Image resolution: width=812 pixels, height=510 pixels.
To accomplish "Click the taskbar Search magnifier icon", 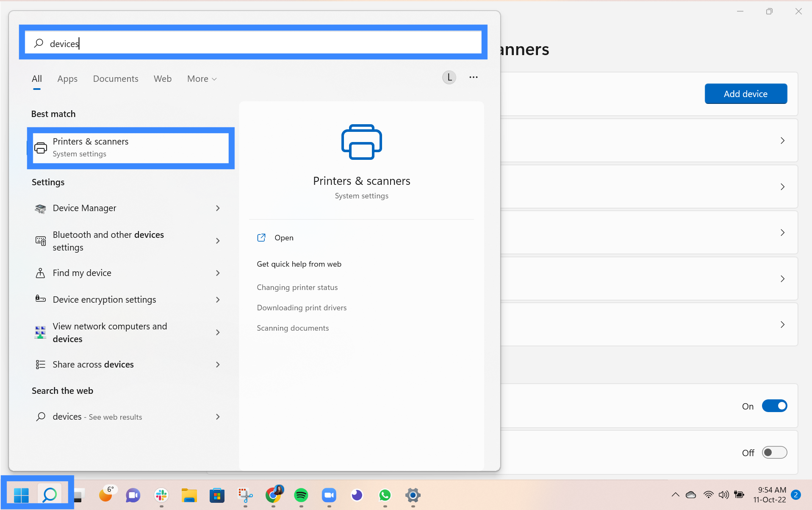I will 50,495.
